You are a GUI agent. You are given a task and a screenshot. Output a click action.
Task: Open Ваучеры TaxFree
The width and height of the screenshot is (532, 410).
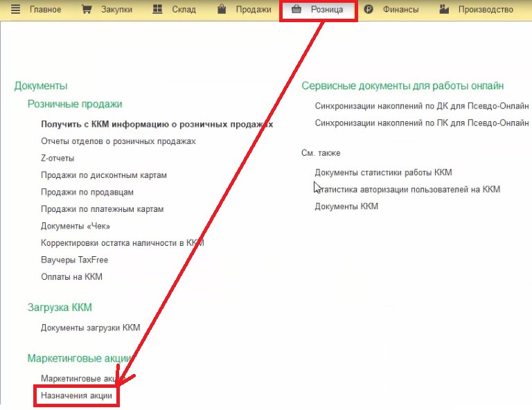(x=75, y=260)
